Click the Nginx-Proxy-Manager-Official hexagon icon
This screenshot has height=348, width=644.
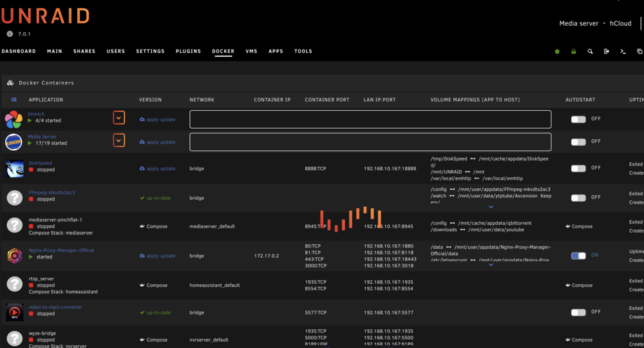(x=14, y=255)
